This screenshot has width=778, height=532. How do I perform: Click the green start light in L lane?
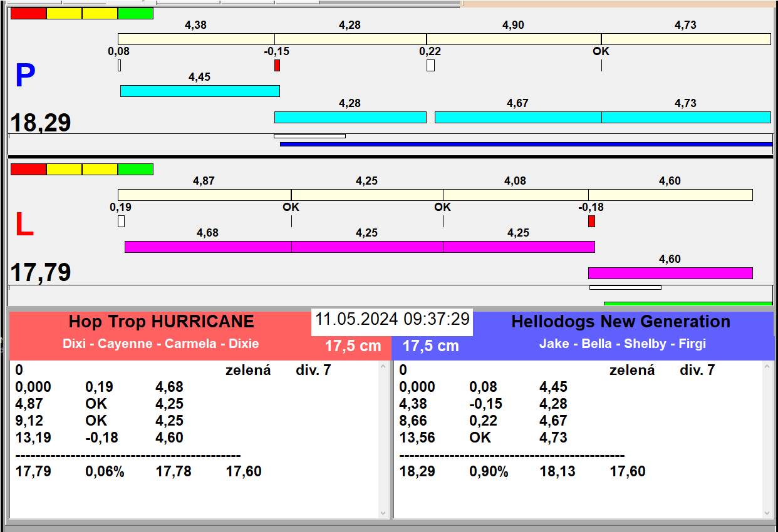[x=135, y=169]
